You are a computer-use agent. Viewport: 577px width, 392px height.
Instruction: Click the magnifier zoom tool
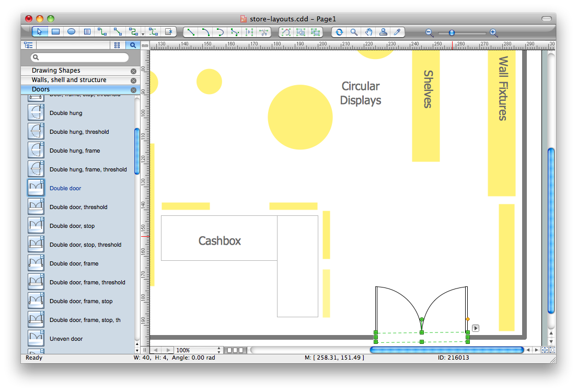[354, 32]
